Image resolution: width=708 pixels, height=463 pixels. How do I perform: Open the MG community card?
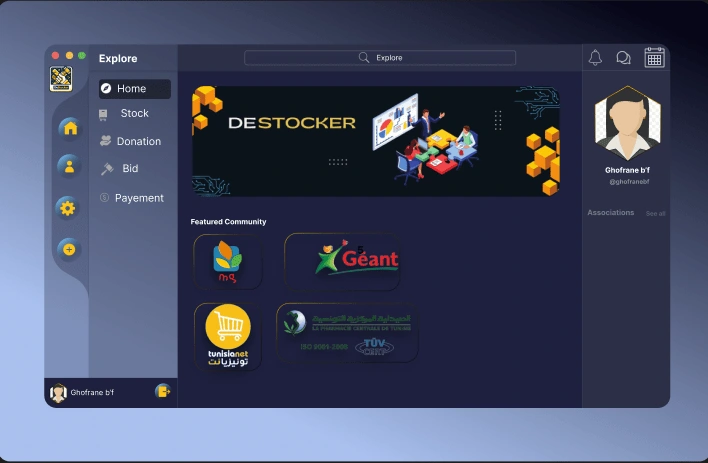coord(228,262)
